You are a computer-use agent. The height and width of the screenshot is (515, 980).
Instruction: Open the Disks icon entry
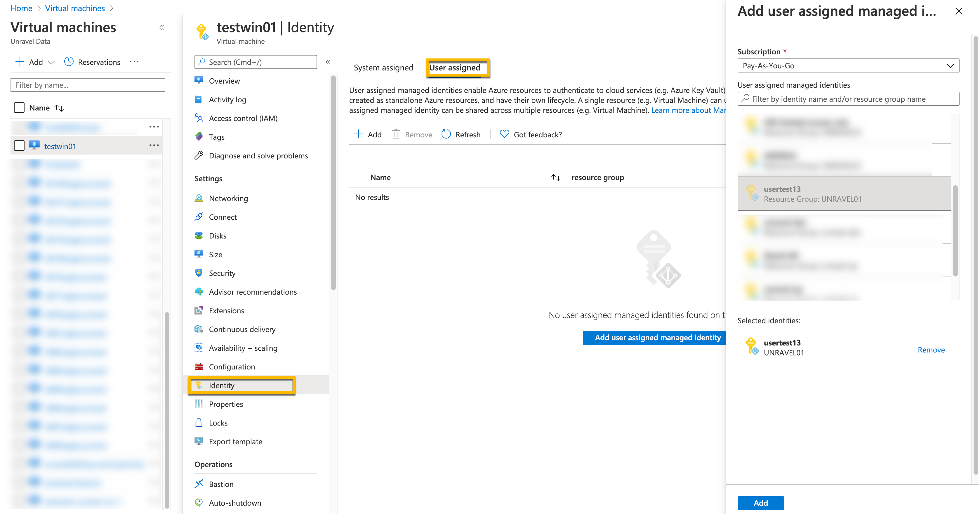(199, 235)
